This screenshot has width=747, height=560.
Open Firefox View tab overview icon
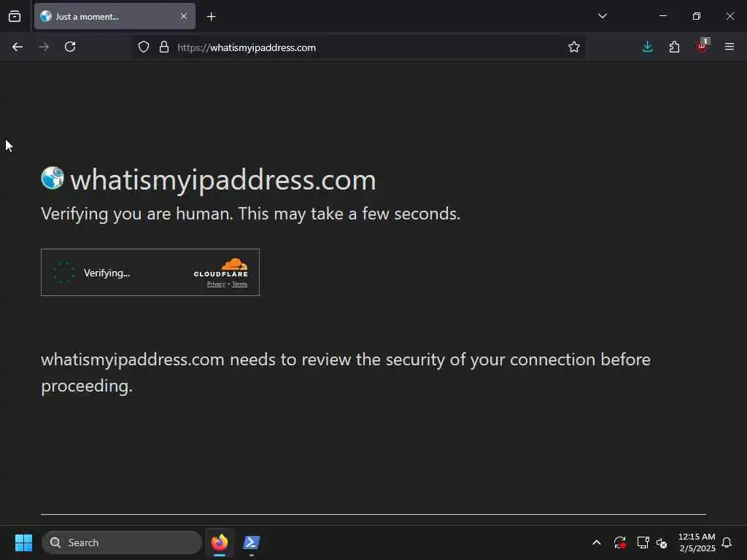tap(15, 17)
